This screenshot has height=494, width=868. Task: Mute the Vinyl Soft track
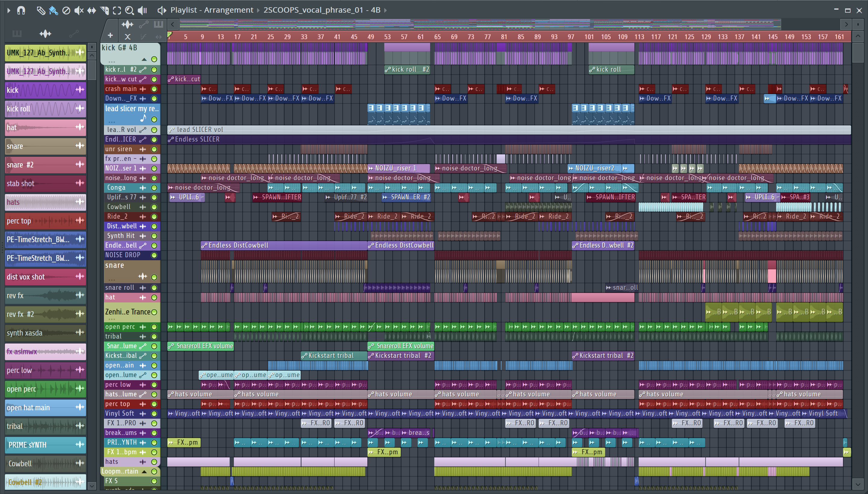click(154, 414)
